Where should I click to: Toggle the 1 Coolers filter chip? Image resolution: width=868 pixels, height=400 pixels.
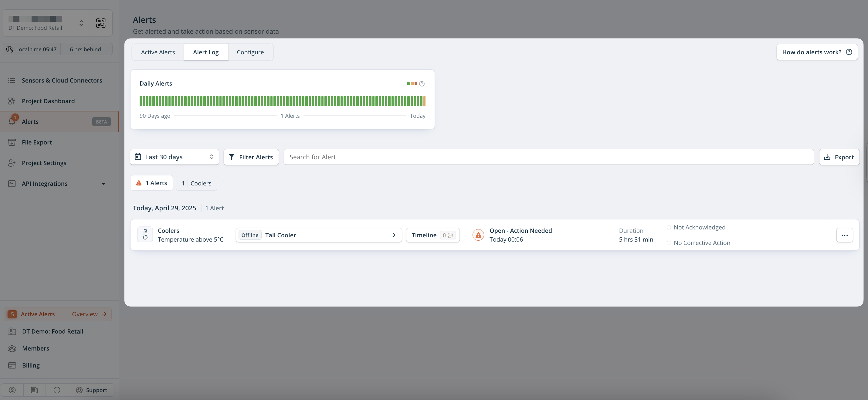coord(196,183)
